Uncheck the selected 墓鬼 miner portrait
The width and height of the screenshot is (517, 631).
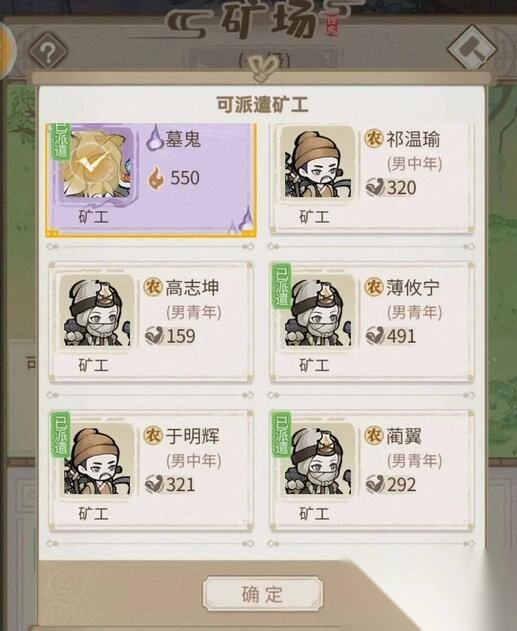click(97, 162)
